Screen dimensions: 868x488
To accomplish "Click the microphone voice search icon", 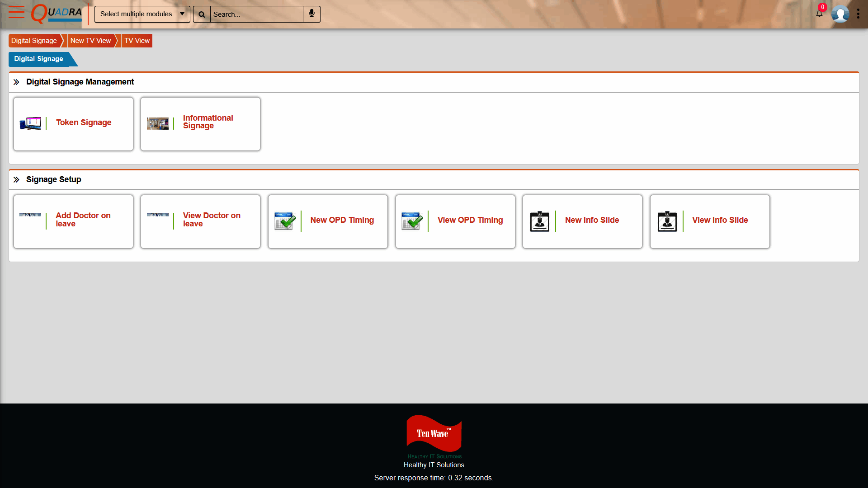I will pyautogui.click(x=311, y=14).
